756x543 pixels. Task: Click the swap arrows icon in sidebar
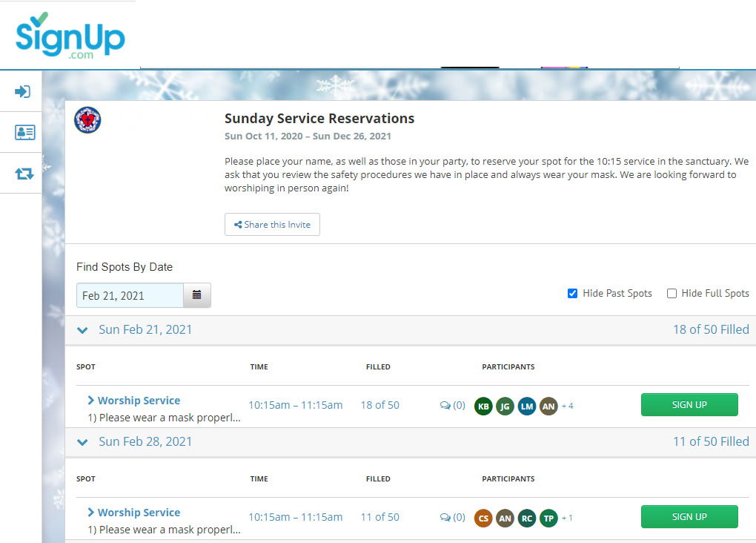point(24,174)
